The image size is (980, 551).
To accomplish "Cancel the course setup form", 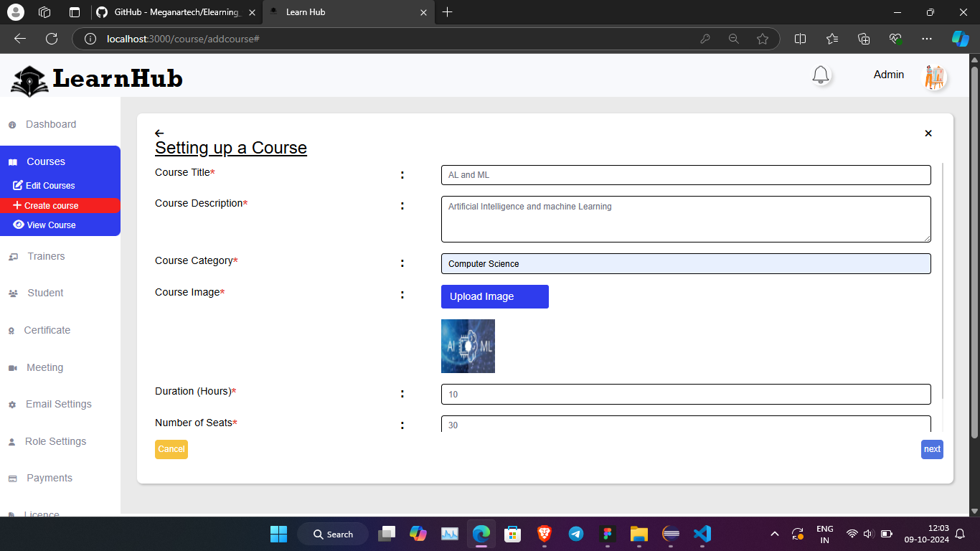I will tap(171, 449).
